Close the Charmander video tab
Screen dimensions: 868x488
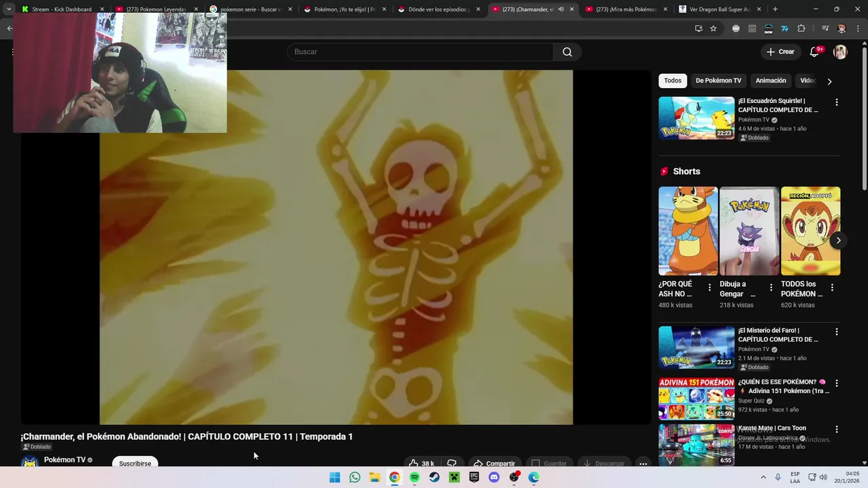[x=572, y=9]
